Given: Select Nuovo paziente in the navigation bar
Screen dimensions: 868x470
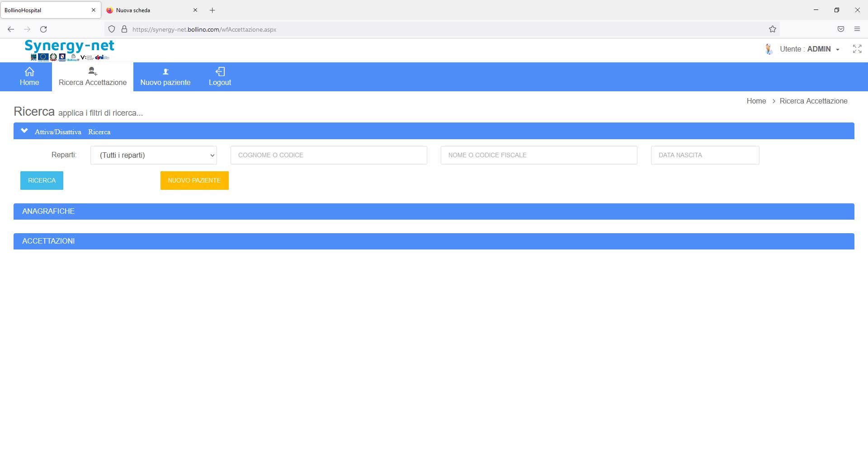Looking at the screenshot, I should pyautogui.click(x=165, y=77).
